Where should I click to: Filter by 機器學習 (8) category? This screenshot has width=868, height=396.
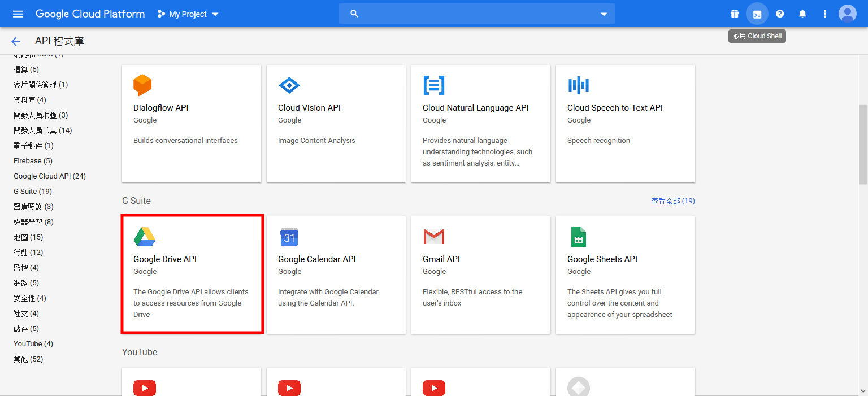point(33,222)
